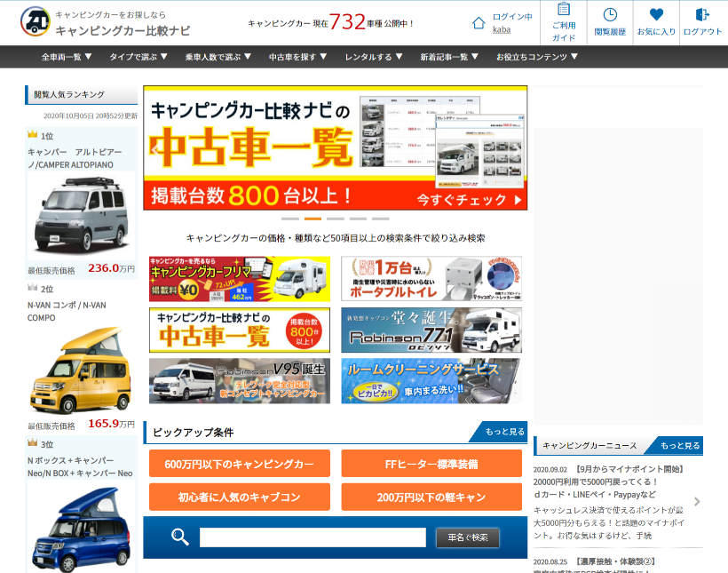Click the キャンピングカー比較ナビ site logo
This screenshot has height=573, width=728.
click(105, 22)
